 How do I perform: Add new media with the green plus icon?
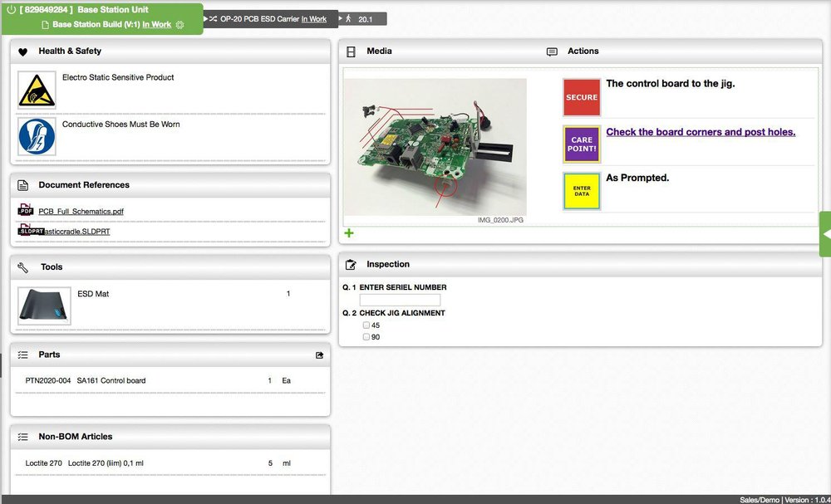tap(348, 233)
